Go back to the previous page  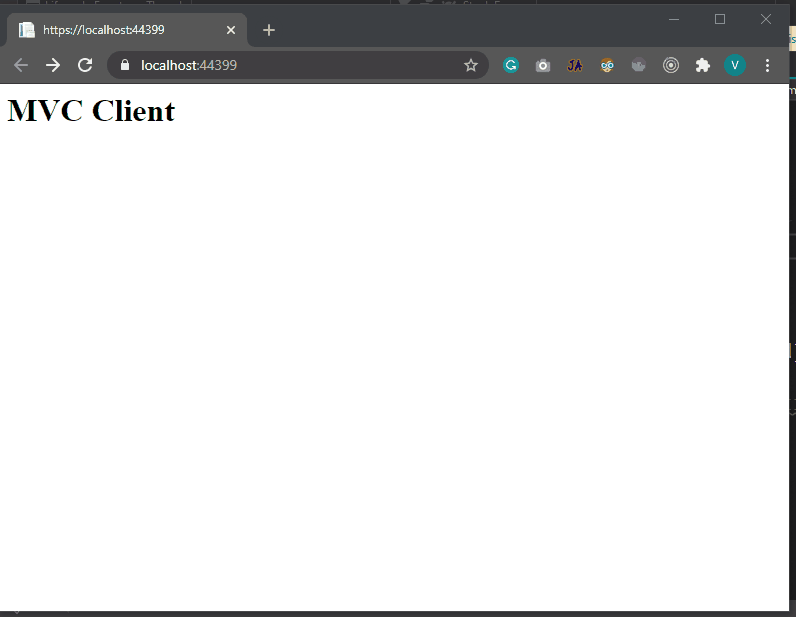coord(21,65)
